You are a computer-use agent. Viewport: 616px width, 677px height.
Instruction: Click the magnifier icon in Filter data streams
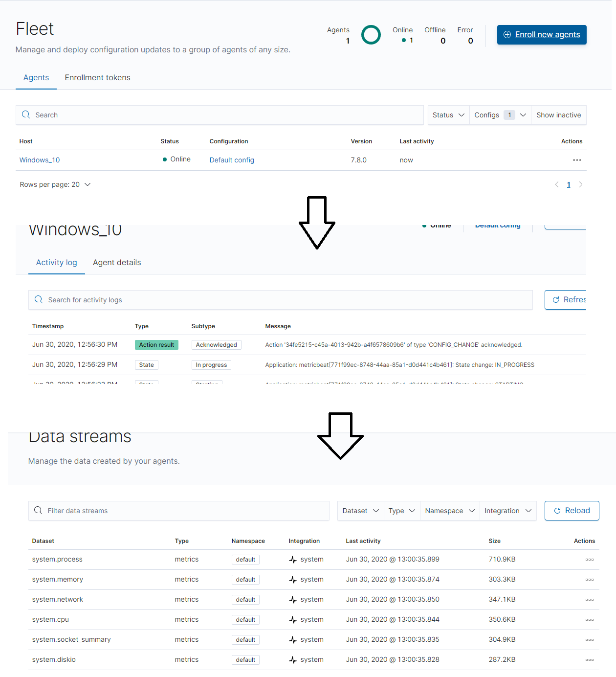coord(38,511)
